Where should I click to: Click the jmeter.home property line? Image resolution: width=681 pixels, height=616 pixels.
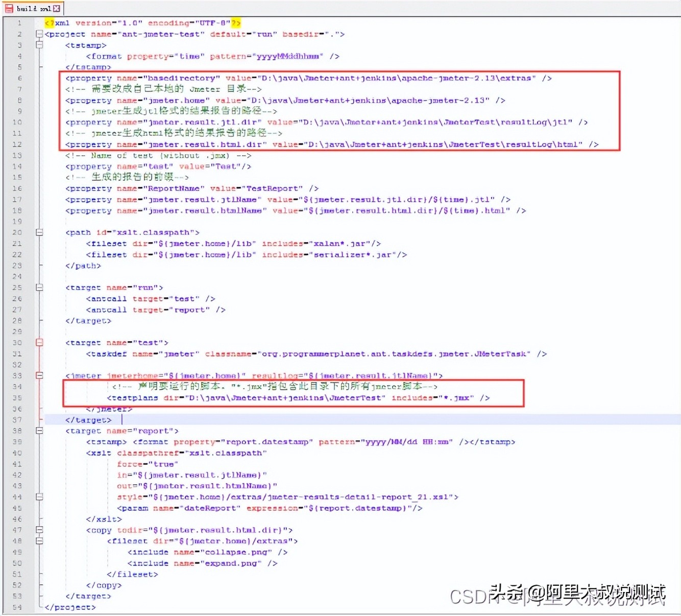pyautogui.click(x=285, y=100)
